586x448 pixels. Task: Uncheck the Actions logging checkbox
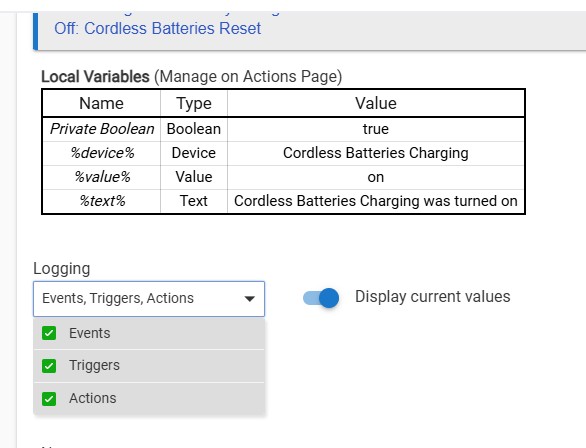[x=49, y=399]
